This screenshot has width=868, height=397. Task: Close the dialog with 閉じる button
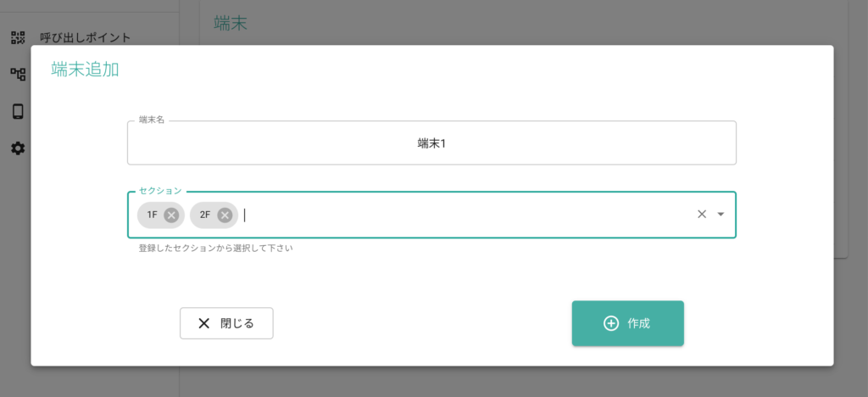pos(226,323)
